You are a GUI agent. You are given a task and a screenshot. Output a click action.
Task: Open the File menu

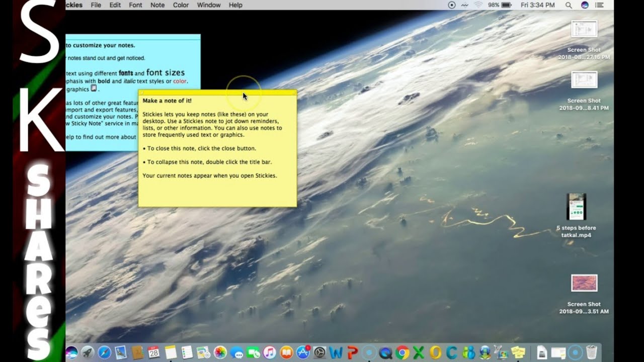click(96, 5)
